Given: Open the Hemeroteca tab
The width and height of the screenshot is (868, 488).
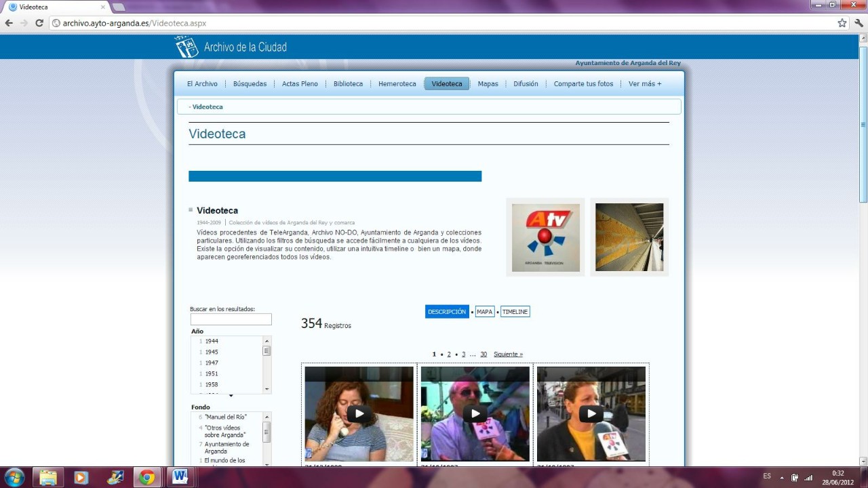Looking at the screenshot, I should [397, 84].
